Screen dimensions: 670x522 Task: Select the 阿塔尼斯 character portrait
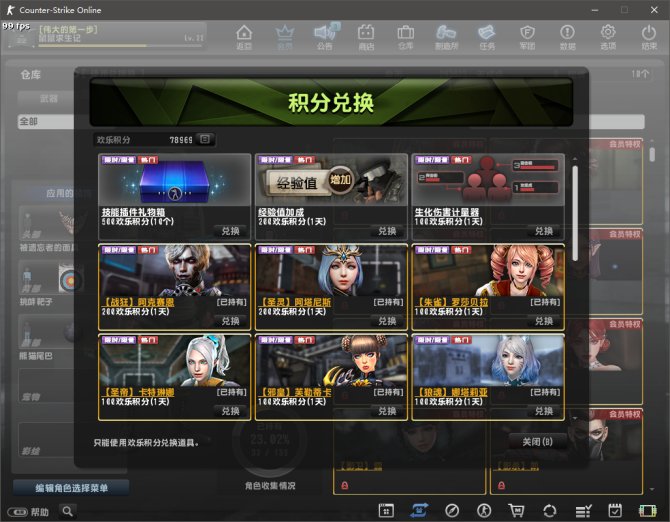[331, 270]
